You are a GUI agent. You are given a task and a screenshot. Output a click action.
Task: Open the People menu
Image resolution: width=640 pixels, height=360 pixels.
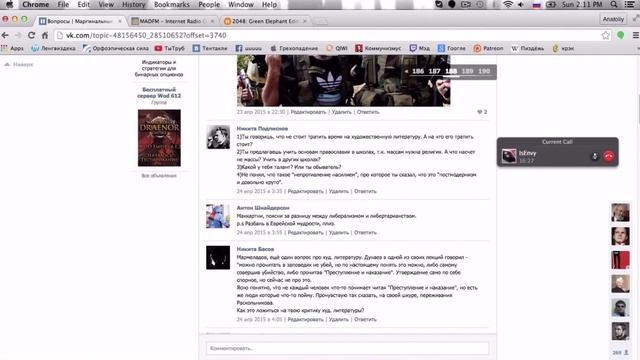(209, 4)
